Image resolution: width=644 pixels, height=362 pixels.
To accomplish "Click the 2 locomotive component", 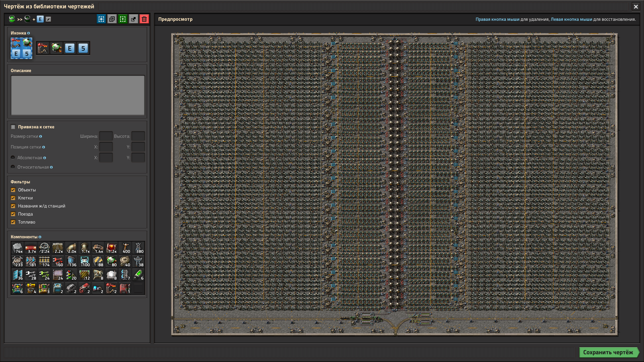I will pos(85,288).
